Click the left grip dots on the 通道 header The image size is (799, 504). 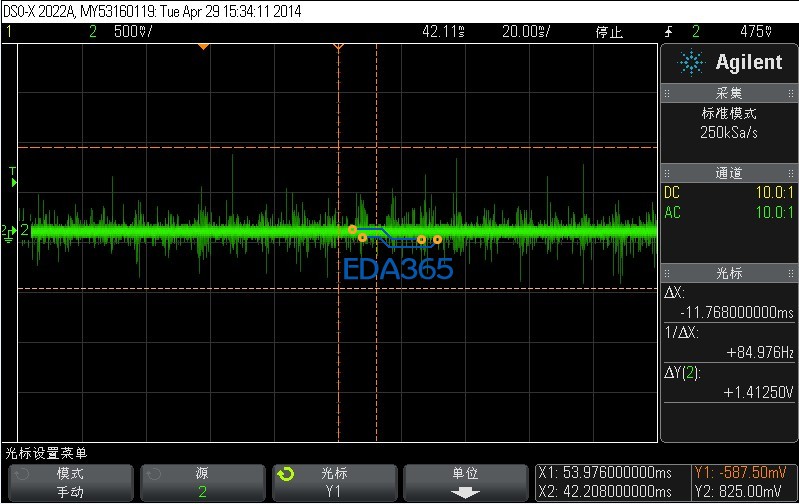point(667,173)
